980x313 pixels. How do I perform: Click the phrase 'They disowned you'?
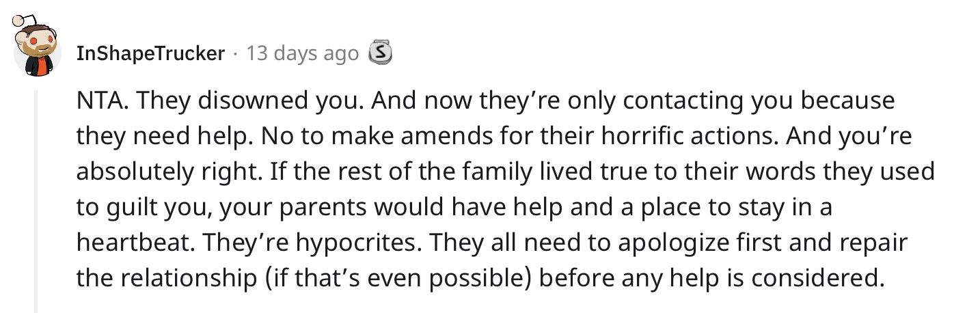pos(213,101)
